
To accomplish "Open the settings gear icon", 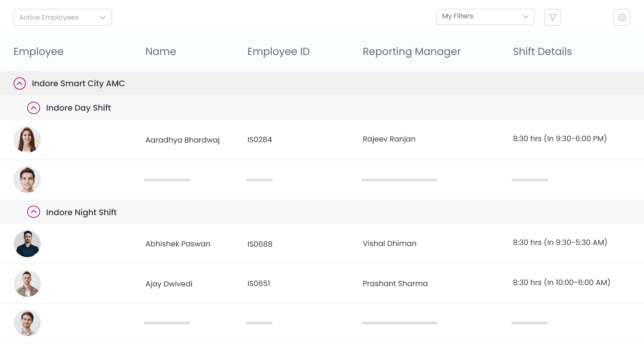I will pyautogui.click(x=622, y=17).
